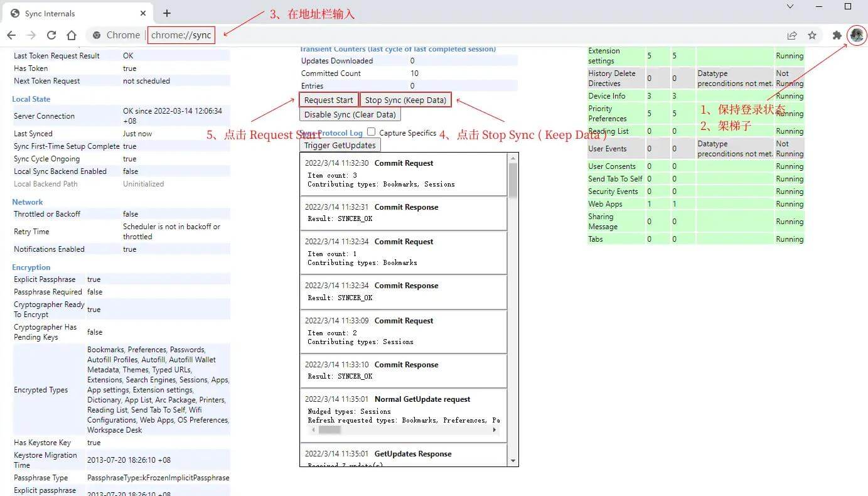Screen dimensions: 868x496
Task: Share this page via share icon
Action: pos(792,35)
